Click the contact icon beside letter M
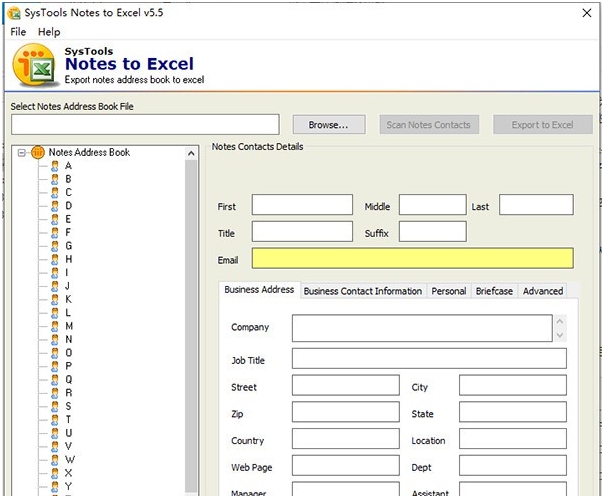Image resolution: width=604 pixels, height=496 pixels. [55, 327]
